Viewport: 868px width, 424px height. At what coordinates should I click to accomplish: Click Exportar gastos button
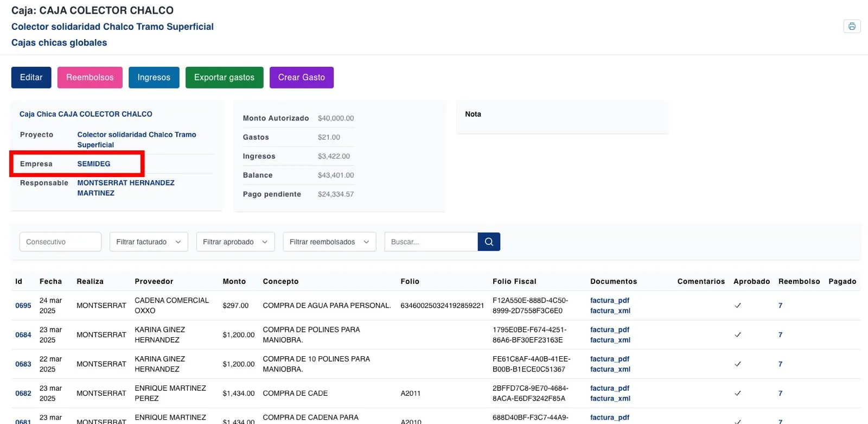pyautogui.click(x=224, y=78)
